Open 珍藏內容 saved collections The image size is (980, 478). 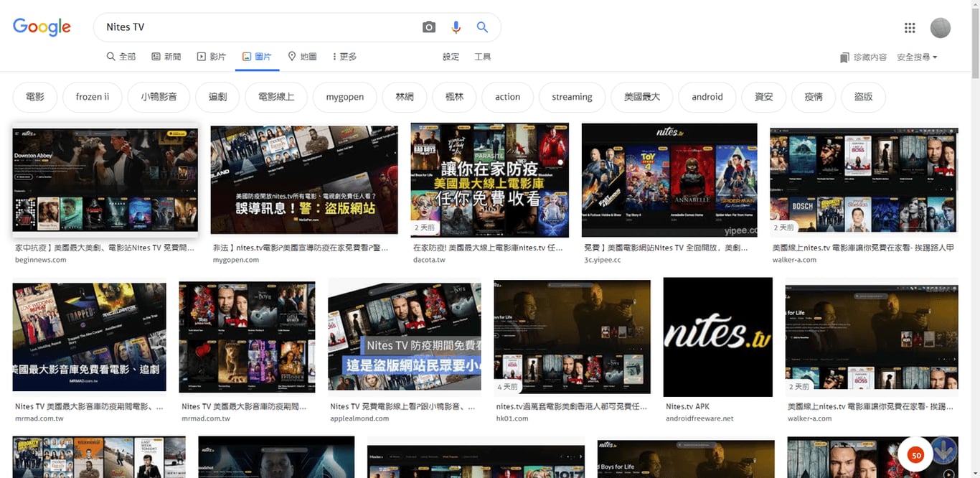click(x=864, y=57)
